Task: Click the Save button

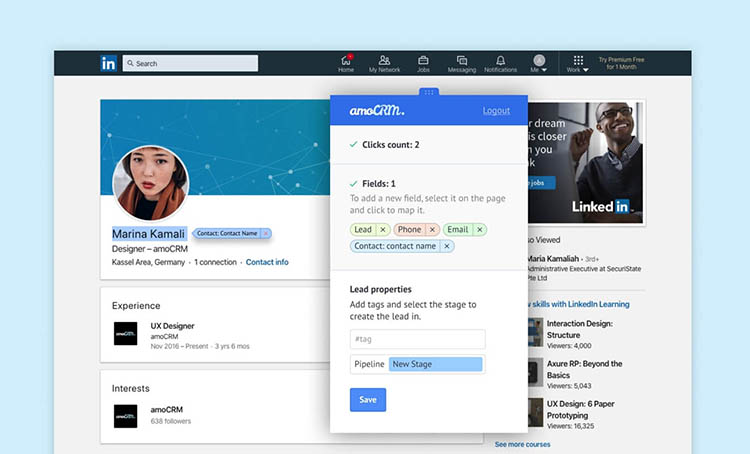Action: pyautogui.click(x=368, y=399)
